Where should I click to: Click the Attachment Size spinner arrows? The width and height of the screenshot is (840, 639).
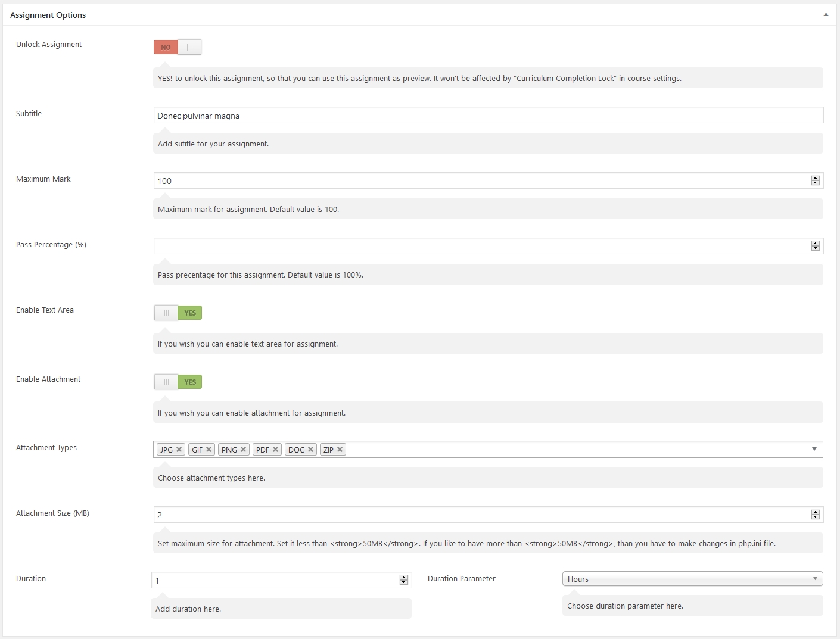816,515
